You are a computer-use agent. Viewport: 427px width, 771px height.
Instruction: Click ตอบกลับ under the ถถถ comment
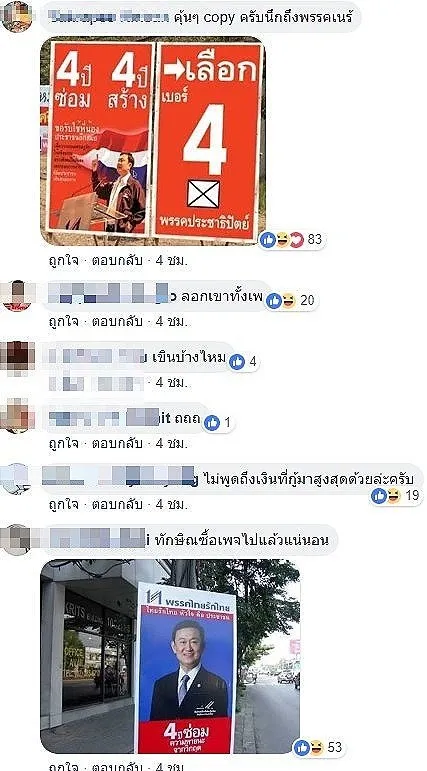click(x=117, y=444)
